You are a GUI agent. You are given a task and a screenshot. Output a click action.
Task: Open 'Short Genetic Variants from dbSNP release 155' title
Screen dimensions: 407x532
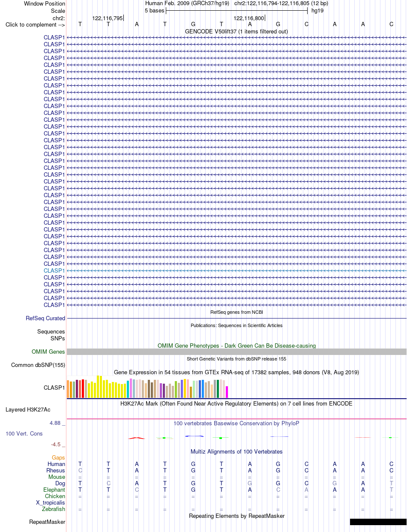(x=236, y=359)
